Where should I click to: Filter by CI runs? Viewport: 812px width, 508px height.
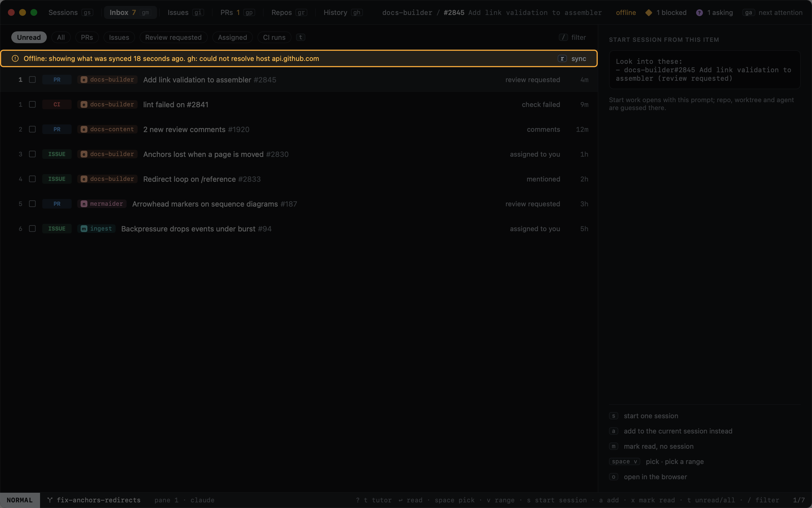coord(274,37)
